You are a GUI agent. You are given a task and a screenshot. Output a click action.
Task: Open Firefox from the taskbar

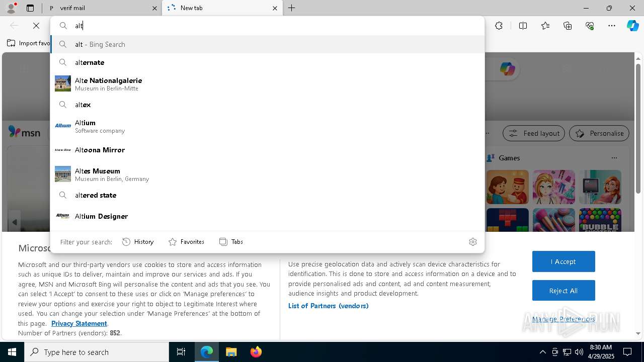(x=256, y=352)
